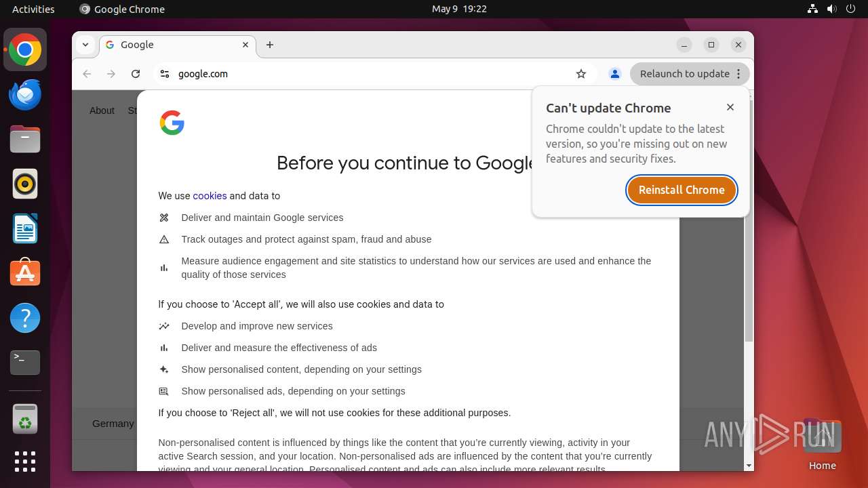This screenshot has width=868, height=488.
Task: View site information icon in address bar
Action: click(x=165, y=74)
